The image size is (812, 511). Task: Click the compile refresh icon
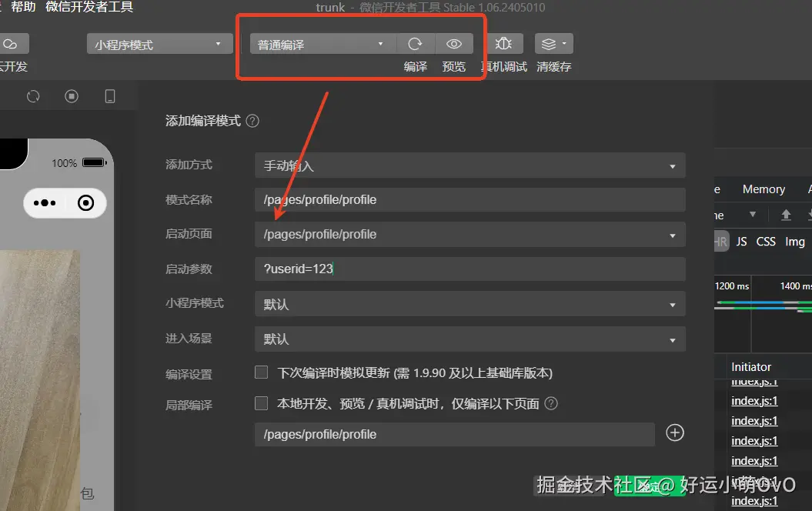click(x=415, y=44)
